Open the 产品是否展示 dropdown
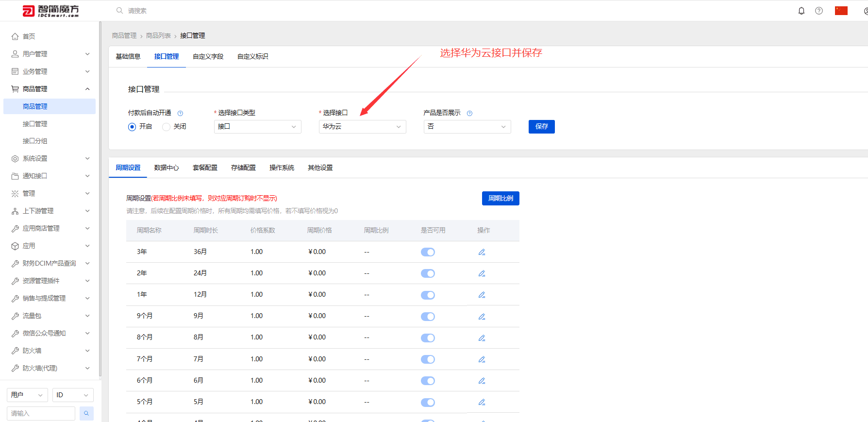The width and height of the screenshot is (868, 422). (467, 127)
